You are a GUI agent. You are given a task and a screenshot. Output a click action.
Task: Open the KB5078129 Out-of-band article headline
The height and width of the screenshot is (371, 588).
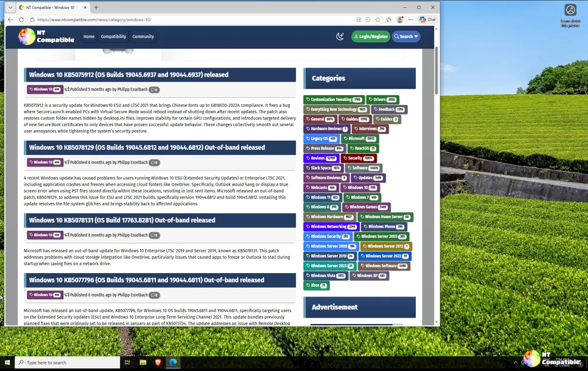[x=147, y=148]
